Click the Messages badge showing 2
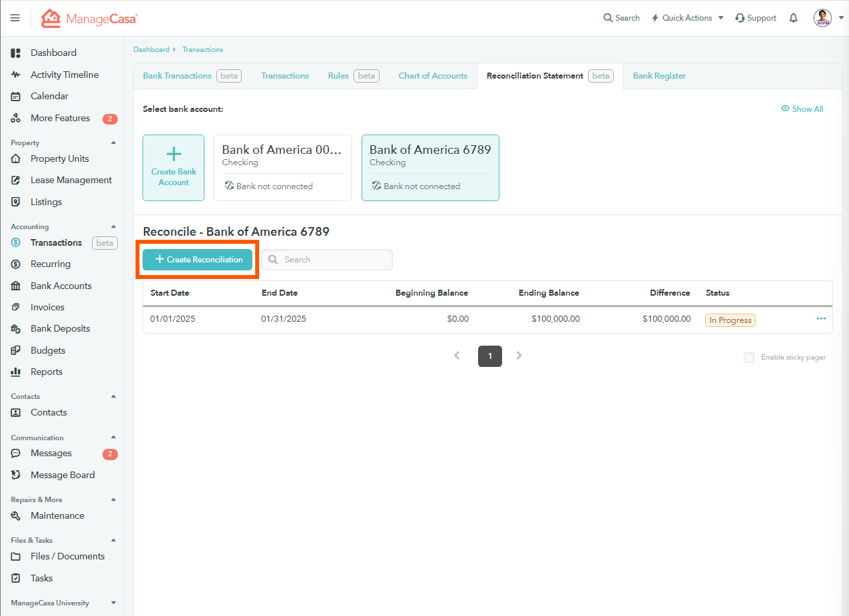The height and width of the screenshot is (616, 849). click(110, 454)
